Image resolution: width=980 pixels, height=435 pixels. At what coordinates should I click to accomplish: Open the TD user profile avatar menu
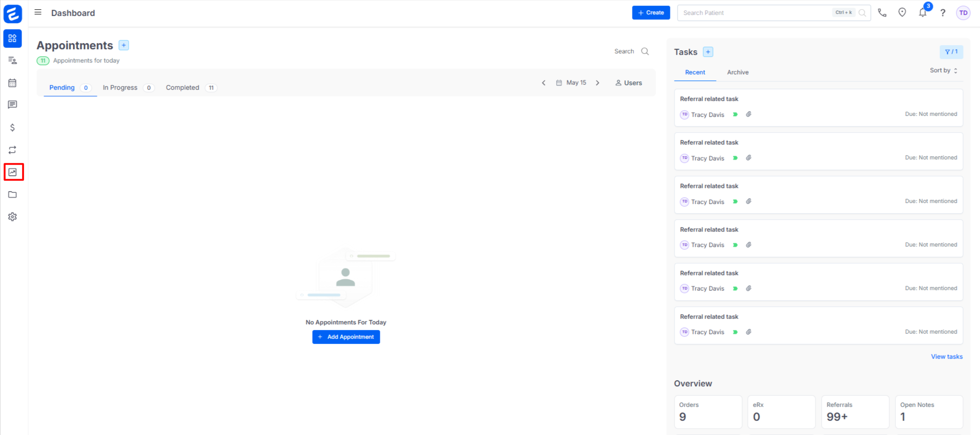pos(963,13)
